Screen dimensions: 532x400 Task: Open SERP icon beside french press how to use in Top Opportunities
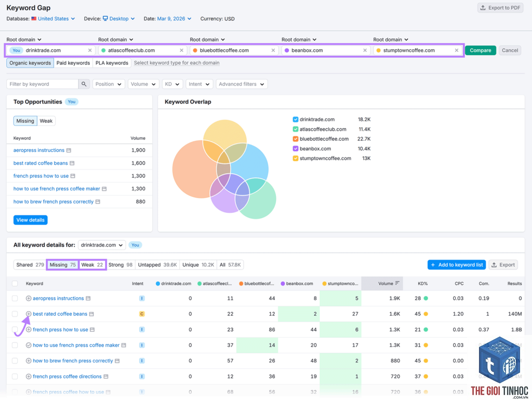pyautogui.click(x=73, y=176)
